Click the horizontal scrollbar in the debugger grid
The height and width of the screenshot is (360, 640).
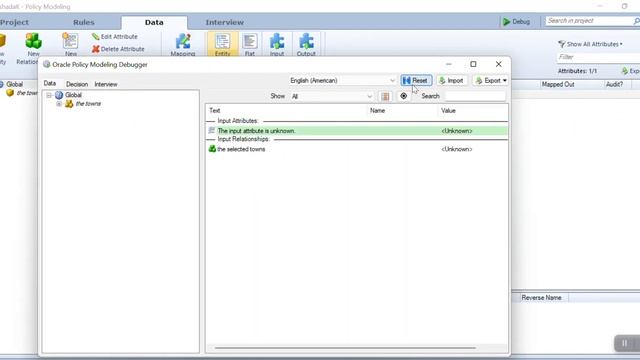pyautogui.click(x=345, y=348)
